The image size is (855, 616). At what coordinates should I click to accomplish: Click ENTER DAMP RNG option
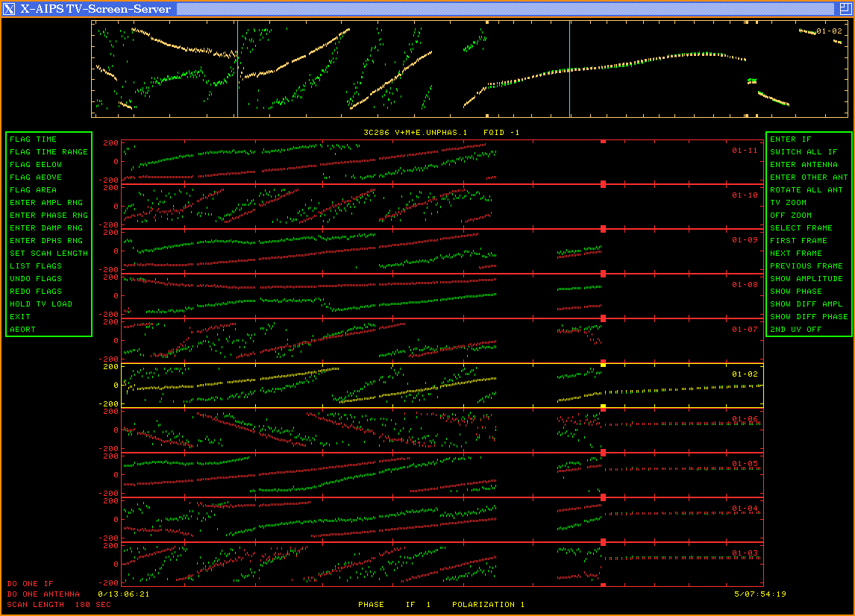[46, 228]
